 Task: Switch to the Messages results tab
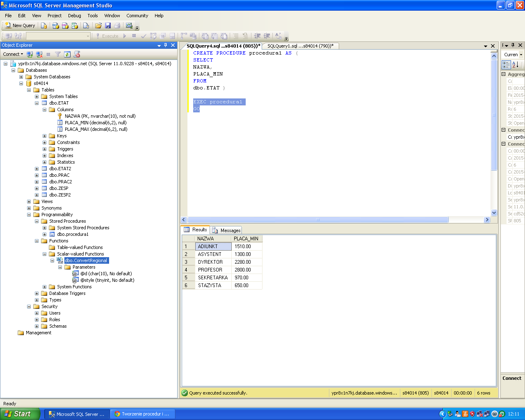(226, 231)
